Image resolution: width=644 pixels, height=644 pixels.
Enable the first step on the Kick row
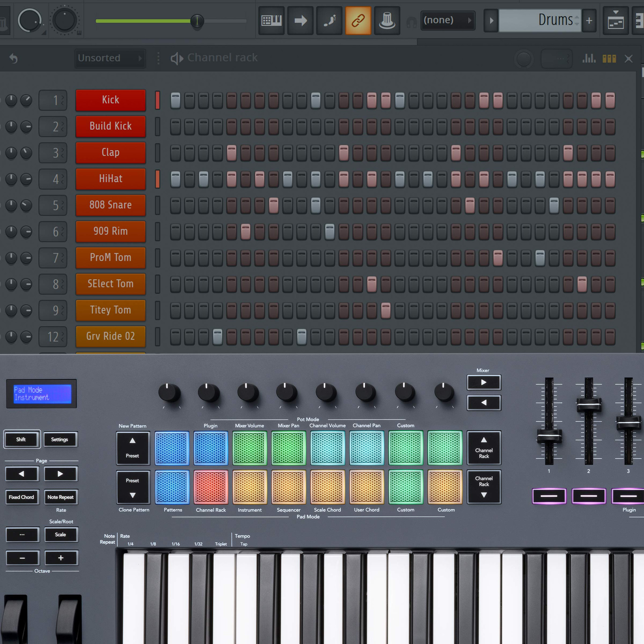tap(175, 100)
